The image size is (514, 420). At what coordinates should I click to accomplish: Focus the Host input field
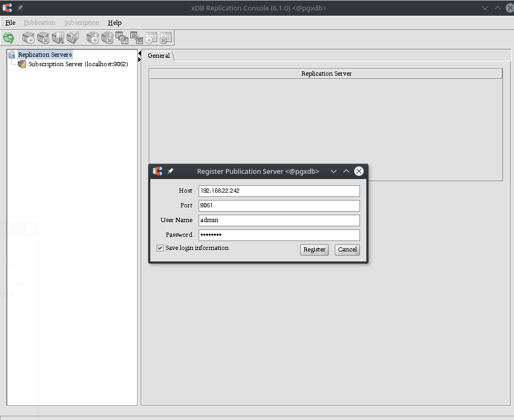pyautogui.click(x=279, y=191)
